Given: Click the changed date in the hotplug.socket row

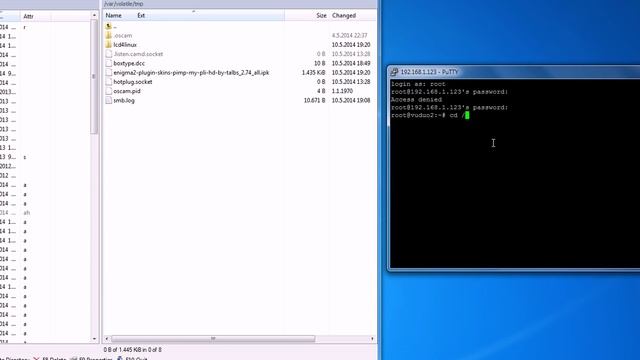Looking at the screenshot, I should (351, 82).
